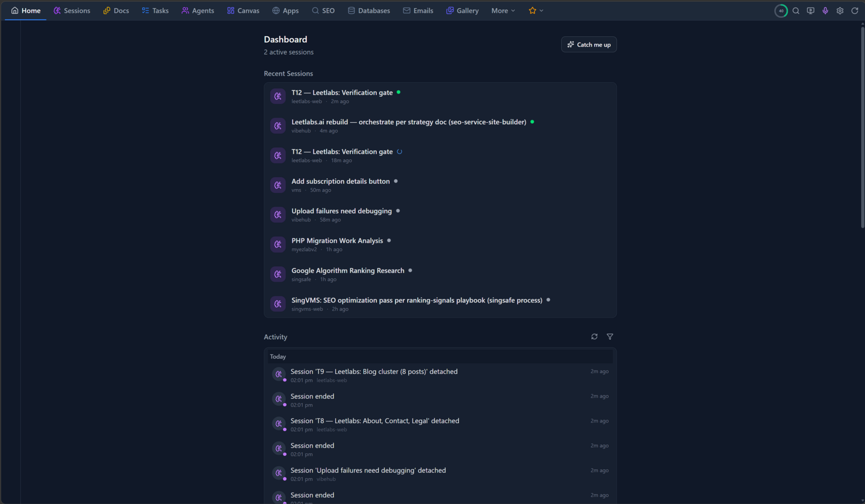Open the Activity filter funnel
The width and height of the screenshot is (865, 504).
click(x=610, y=337)
